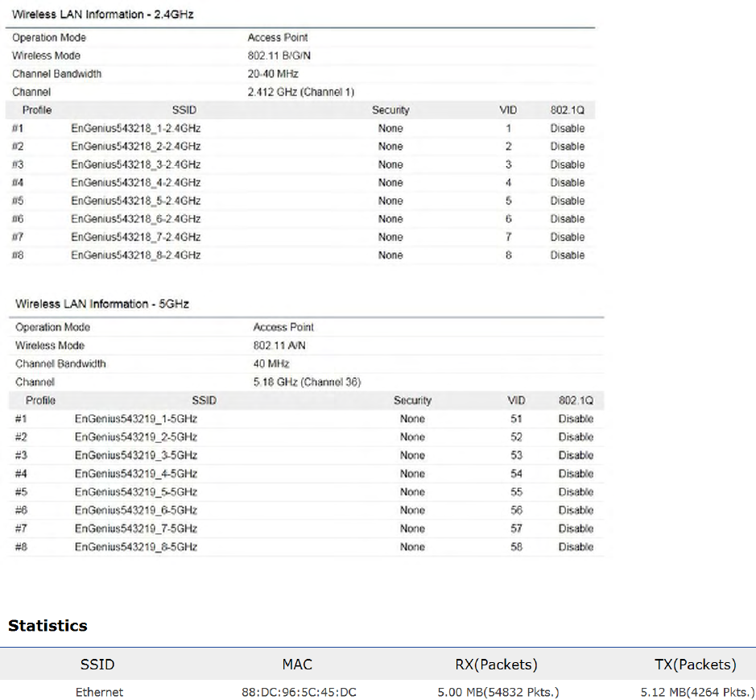The image size is (756, 700).
Task: Click the 2.412 GHz (Channel 1) value
Action: (301, 92)
